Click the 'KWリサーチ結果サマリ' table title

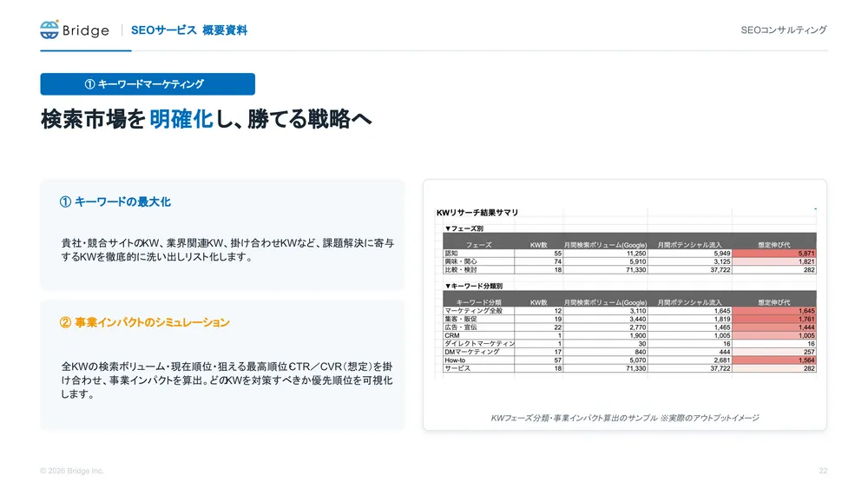(x=477, y=213)
